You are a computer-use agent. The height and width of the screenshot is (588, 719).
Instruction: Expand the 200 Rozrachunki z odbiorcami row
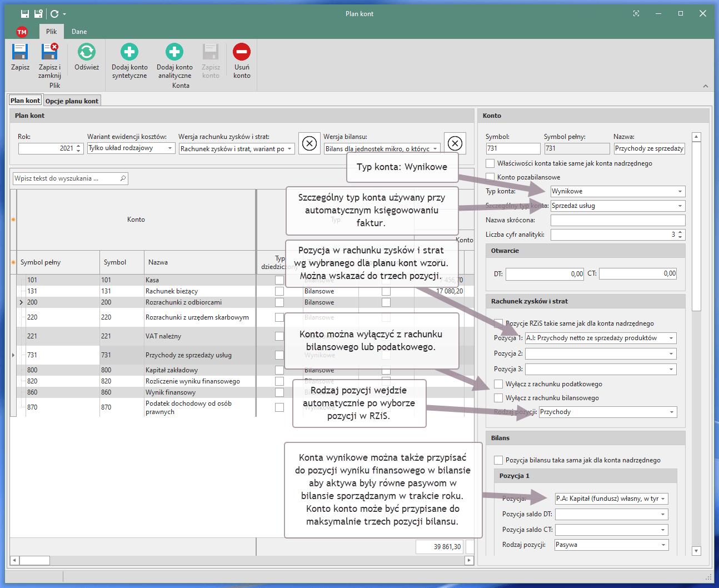click(x=21, y=302)
